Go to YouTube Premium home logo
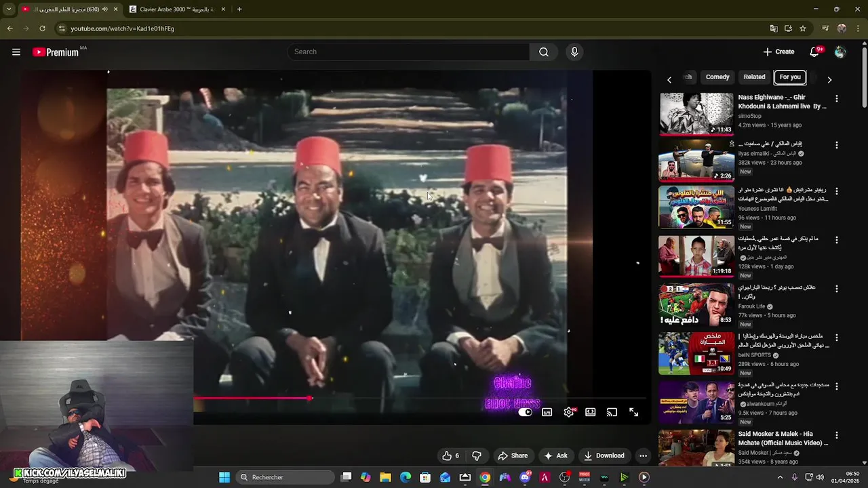 click(56, 52)
